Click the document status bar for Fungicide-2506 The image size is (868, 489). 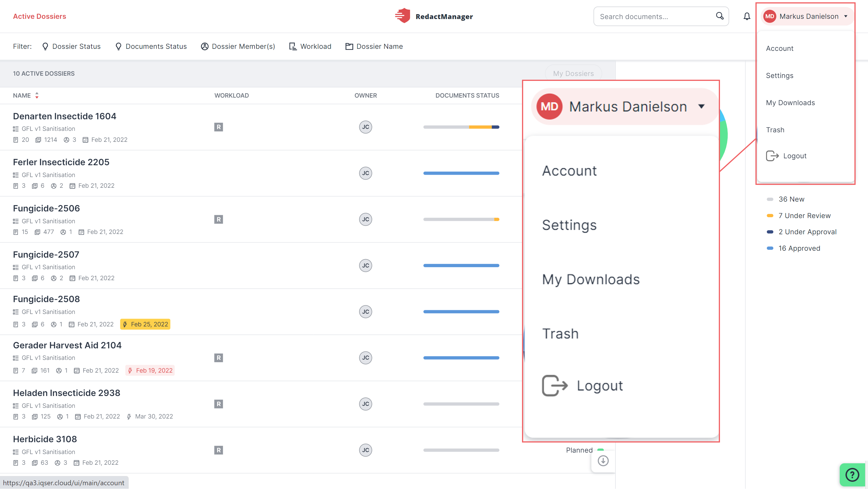[x=461, y=220]
